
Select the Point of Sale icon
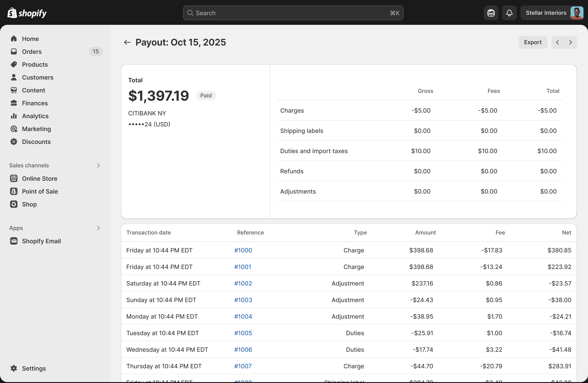coord(14,191)
